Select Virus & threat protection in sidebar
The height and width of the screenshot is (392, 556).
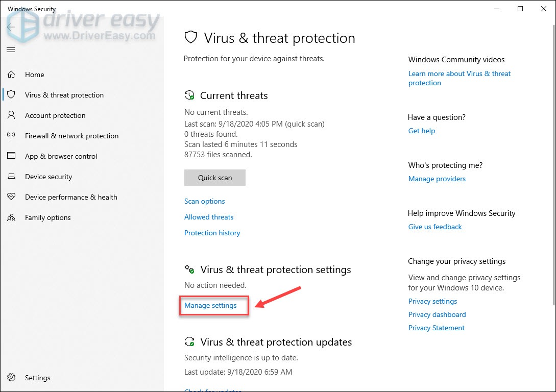tap(64, 95)
